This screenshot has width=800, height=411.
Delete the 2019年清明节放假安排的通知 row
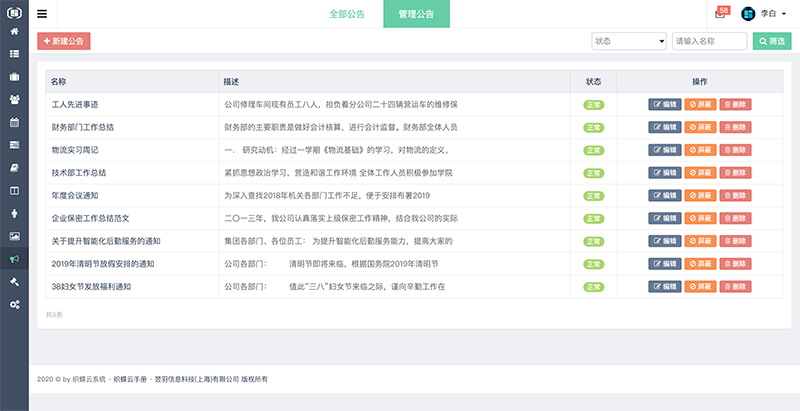[736, 264]
